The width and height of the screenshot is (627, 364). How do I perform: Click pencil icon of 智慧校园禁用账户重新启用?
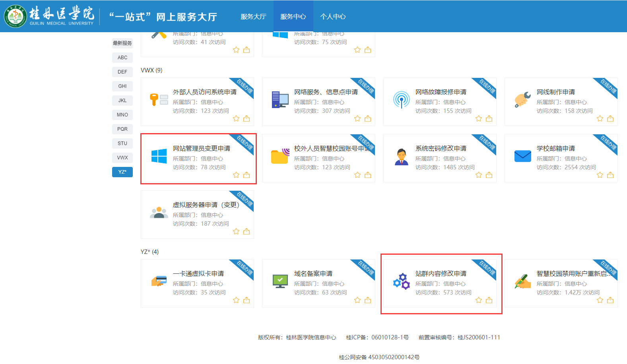click(522, 281)
